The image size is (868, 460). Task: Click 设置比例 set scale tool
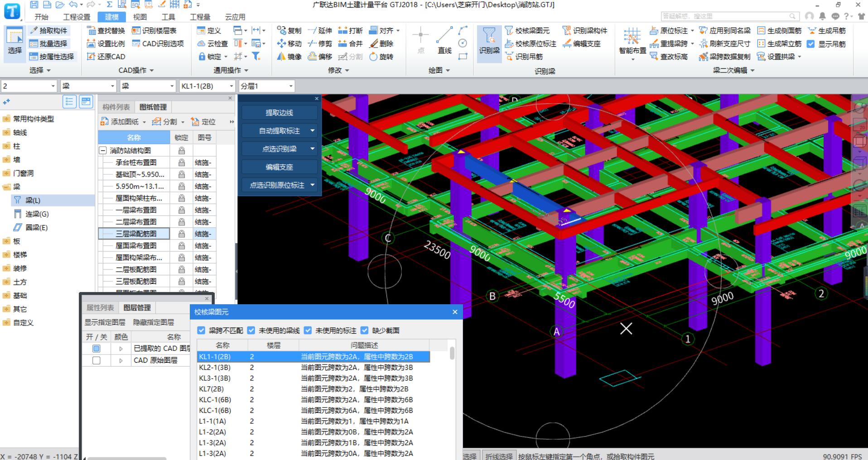click(106, 43)
